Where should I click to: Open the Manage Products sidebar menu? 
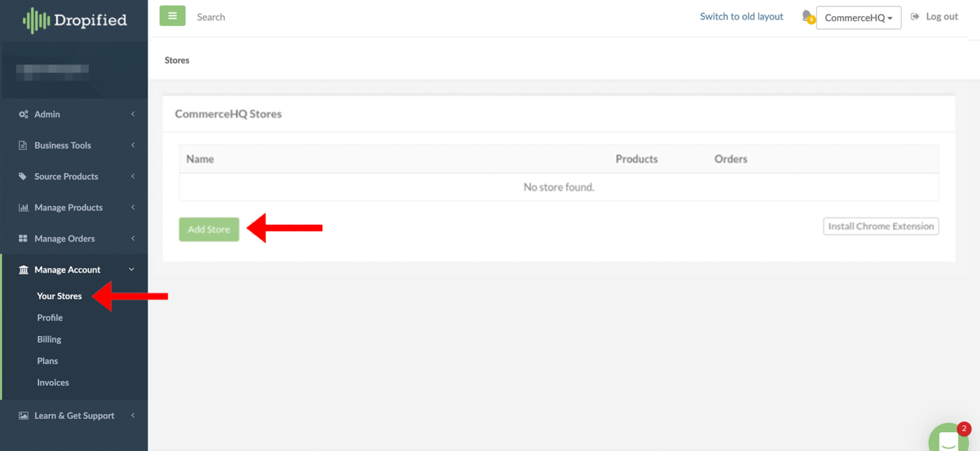click(x=74, y=207)
